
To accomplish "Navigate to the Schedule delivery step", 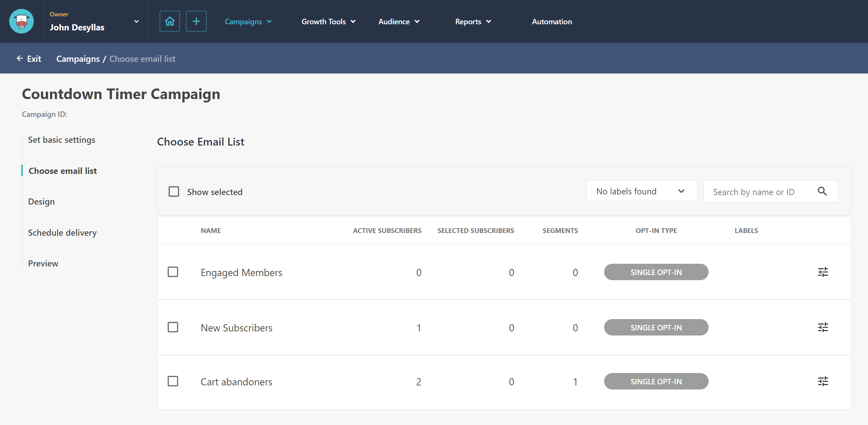I will point(62,232).
